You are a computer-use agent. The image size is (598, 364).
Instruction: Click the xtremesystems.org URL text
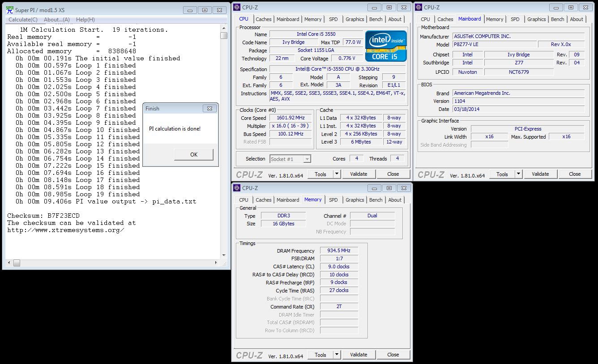(65, 230)
